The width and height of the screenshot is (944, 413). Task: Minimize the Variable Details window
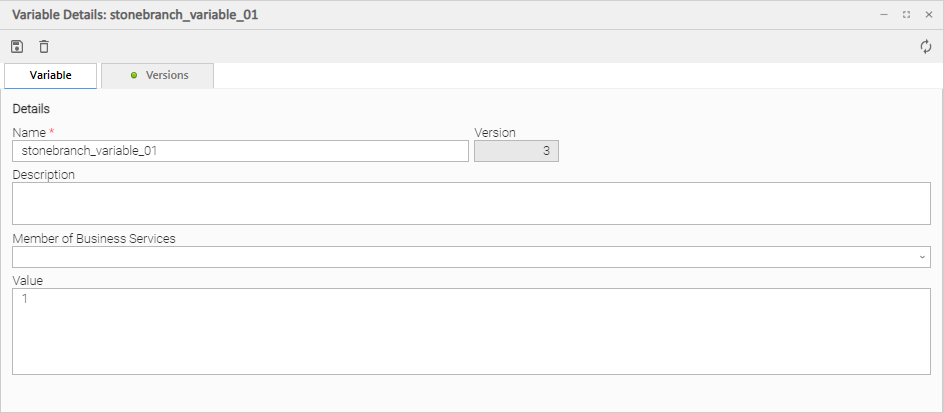pos(883,15)
